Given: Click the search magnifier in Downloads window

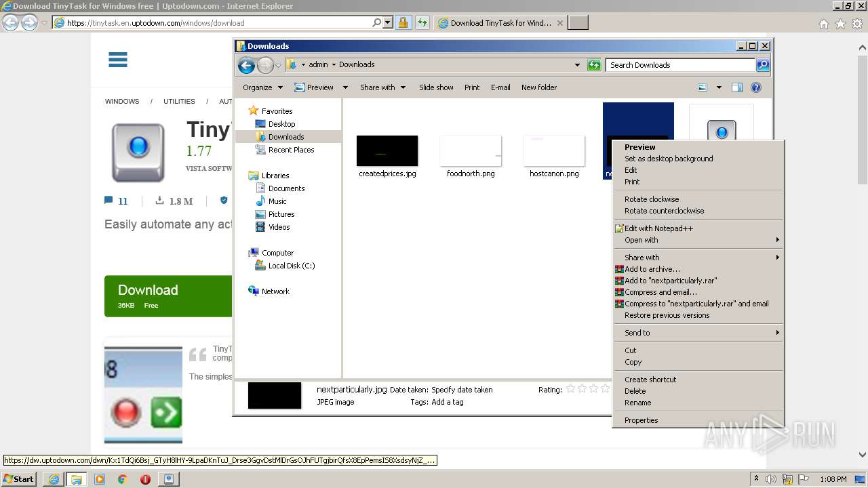Looking at the screenshot, I should click(763, 65).
